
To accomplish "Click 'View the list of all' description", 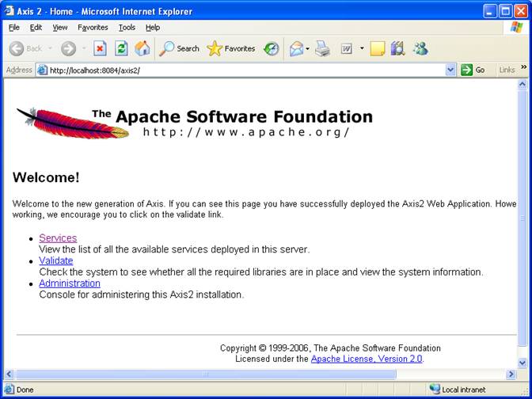I will pos(174,249).
